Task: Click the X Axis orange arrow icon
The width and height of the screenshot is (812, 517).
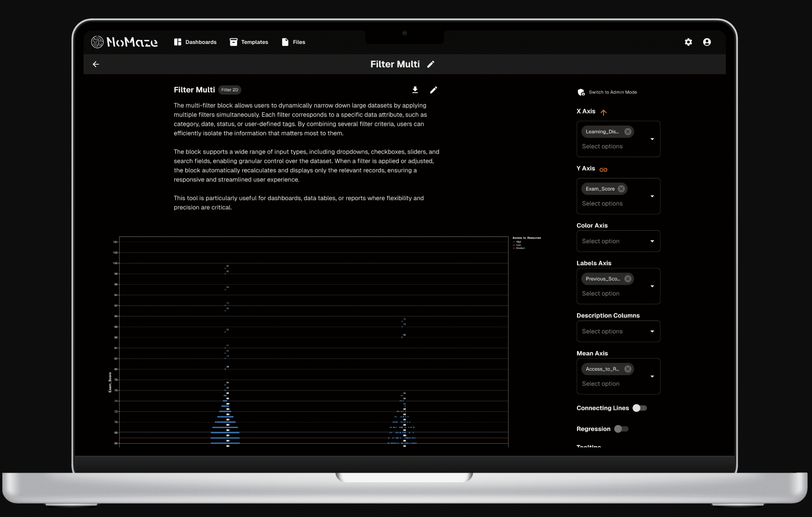Action: (603, 112)
